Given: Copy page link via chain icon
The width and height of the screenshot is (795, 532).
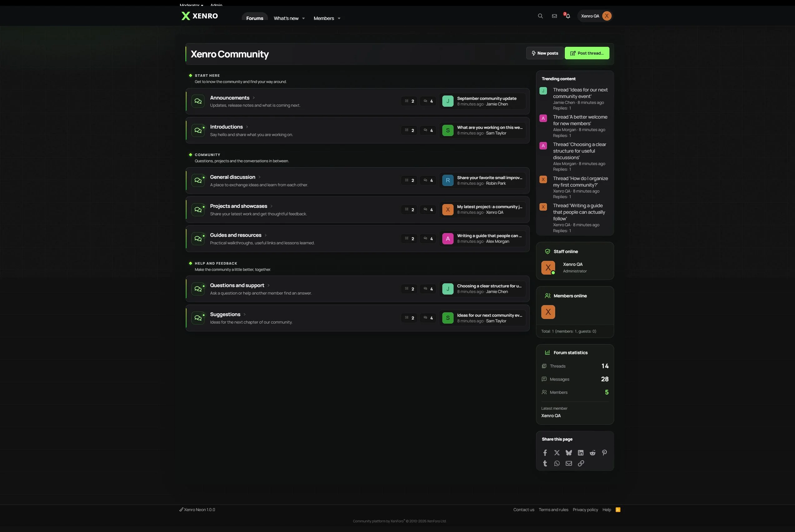Looking at the screenshot, I should [581, 463].
